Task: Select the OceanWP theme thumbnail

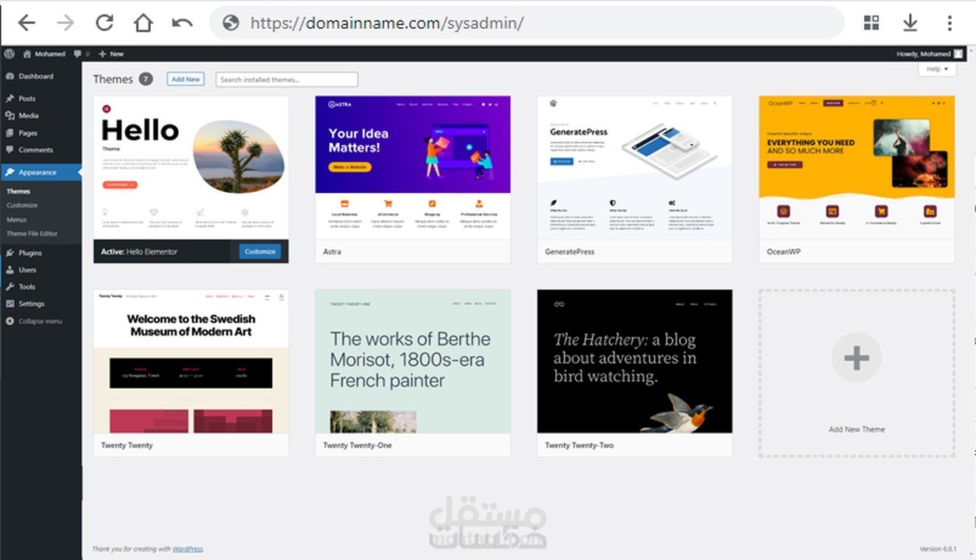Action: pyautogui.click(x=856, y=168)
